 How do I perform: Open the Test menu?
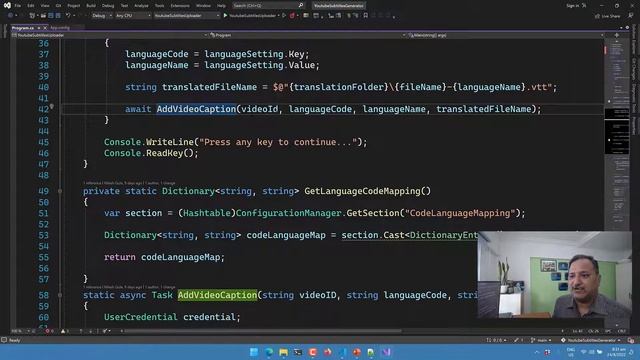[x=124, y=6]
